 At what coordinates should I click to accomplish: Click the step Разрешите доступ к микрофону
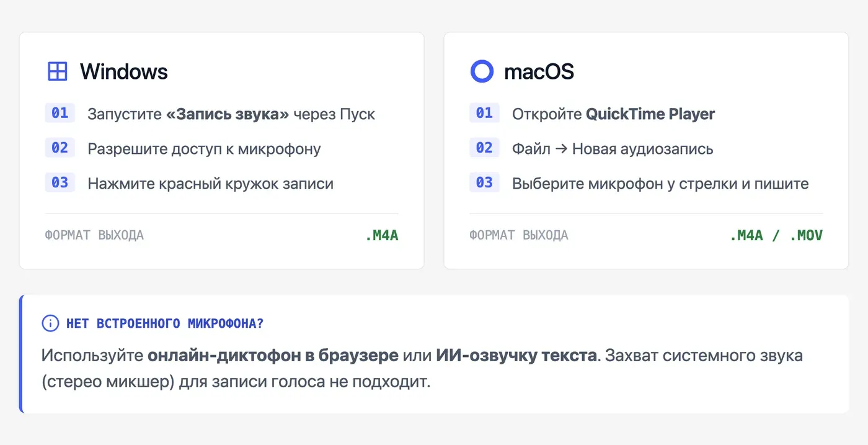tap(204, 149)
